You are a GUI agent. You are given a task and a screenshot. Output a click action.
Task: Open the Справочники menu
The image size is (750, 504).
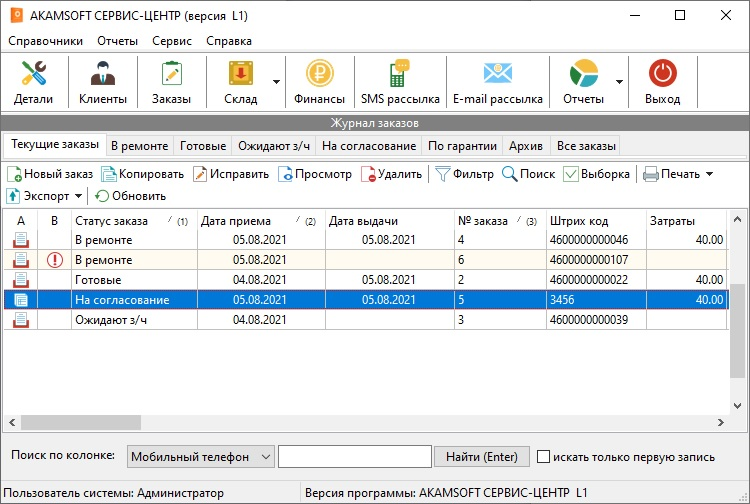[46, 41]
